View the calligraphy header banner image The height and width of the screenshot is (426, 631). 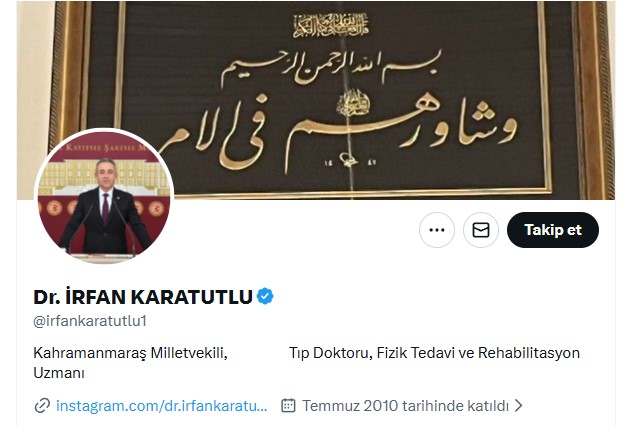click(x=316, y=100)
